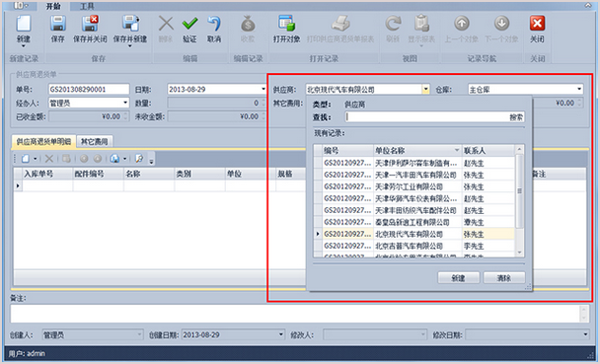Click the 新建 new record icon in ribbon
The image size is (600, 364).
coord(24,24)
